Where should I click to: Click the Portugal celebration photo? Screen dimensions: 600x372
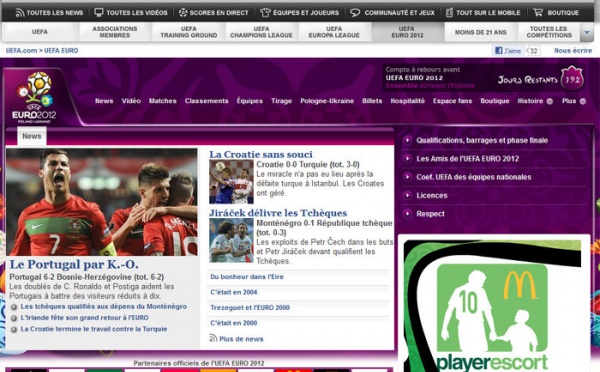[102, 202]
